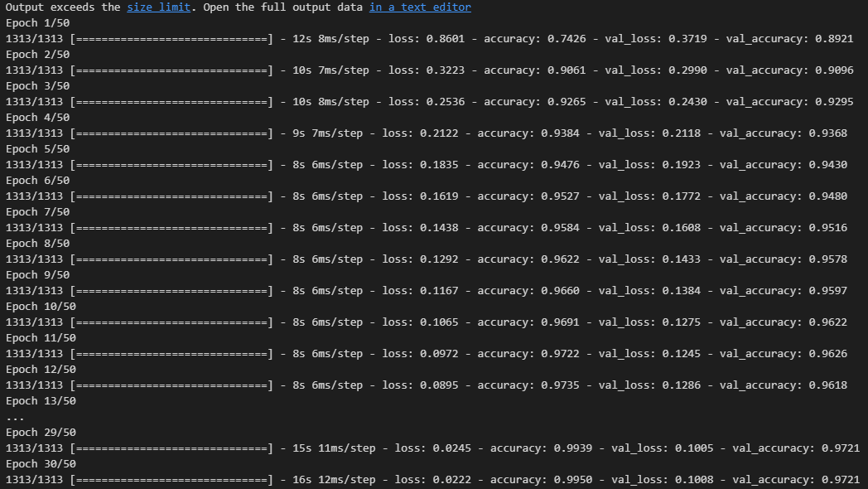Select the 'Epoch 29/50' line
Image resolution: width=868 pixels, height=489 pixels.
(x=41, y=433)
